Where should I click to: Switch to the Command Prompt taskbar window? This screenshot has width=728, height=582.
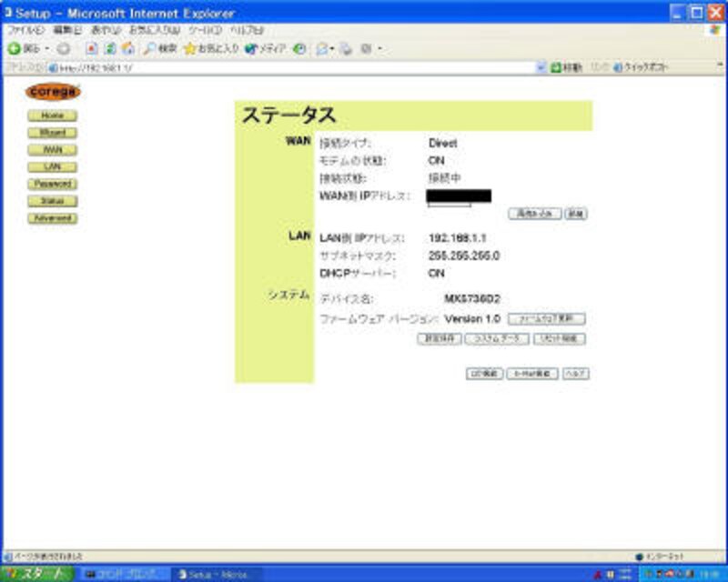(126, 575)
